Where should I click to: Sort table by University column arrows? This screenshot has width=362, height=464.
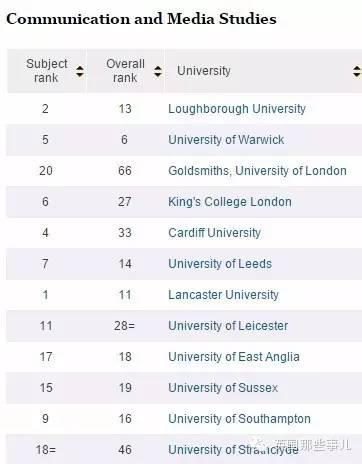tap(357, 71)
